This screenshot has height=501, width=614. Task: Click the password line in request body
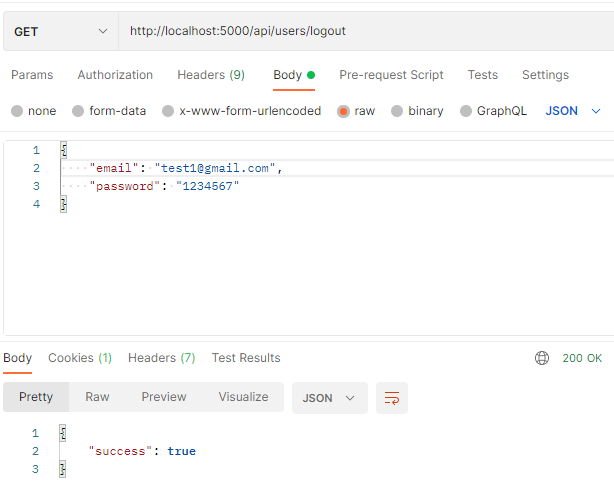164,186
